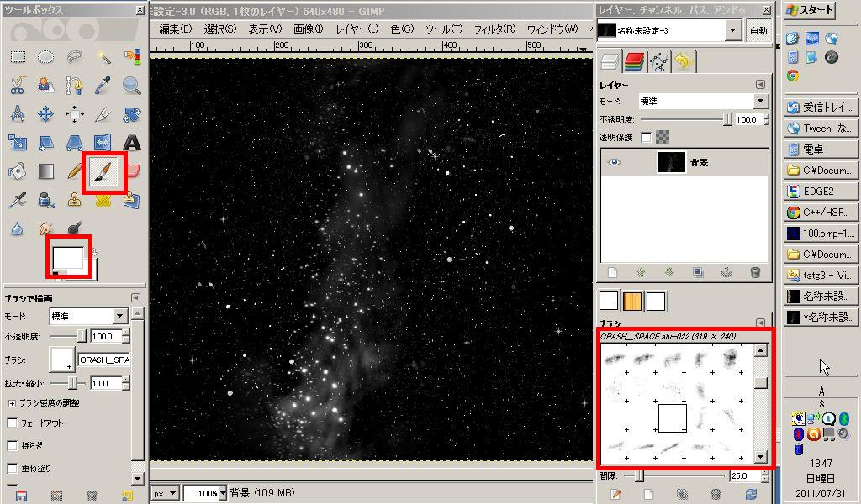Select the Blur/Sharpen droplet tool
861x504 pixels.
(18, 228)
